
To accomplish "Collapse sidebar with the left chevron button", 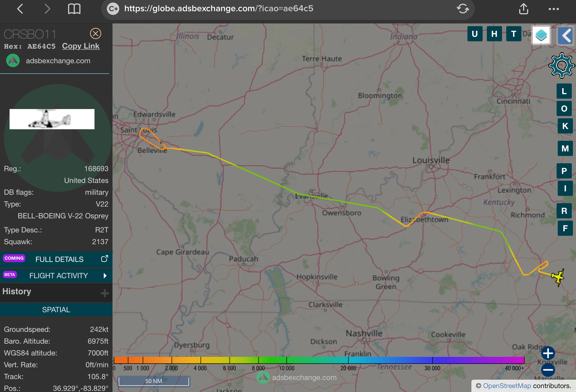I will click(x=566, y=35).
